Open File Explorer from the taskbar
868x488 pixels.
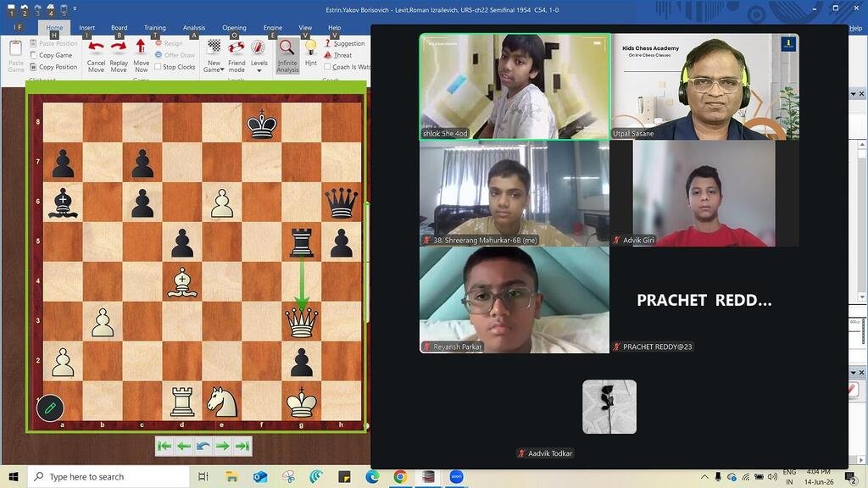pyautogui.click(x=231, y=476)
